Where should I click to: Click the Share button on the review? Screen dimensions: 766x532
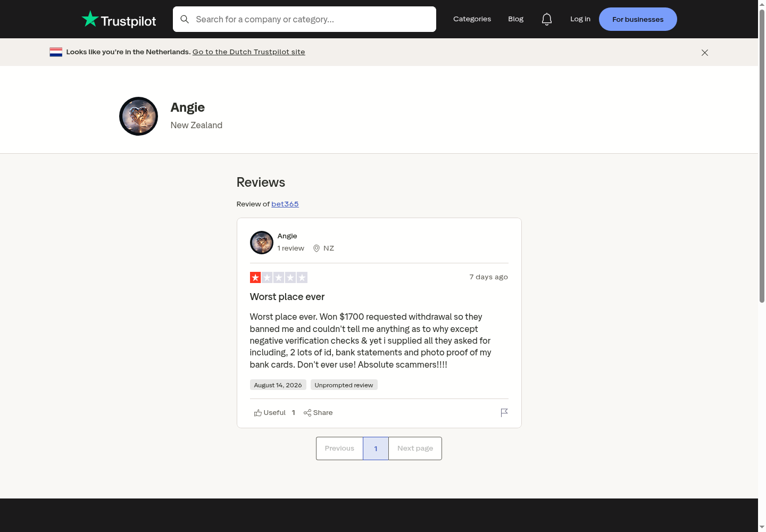point(318,413)
